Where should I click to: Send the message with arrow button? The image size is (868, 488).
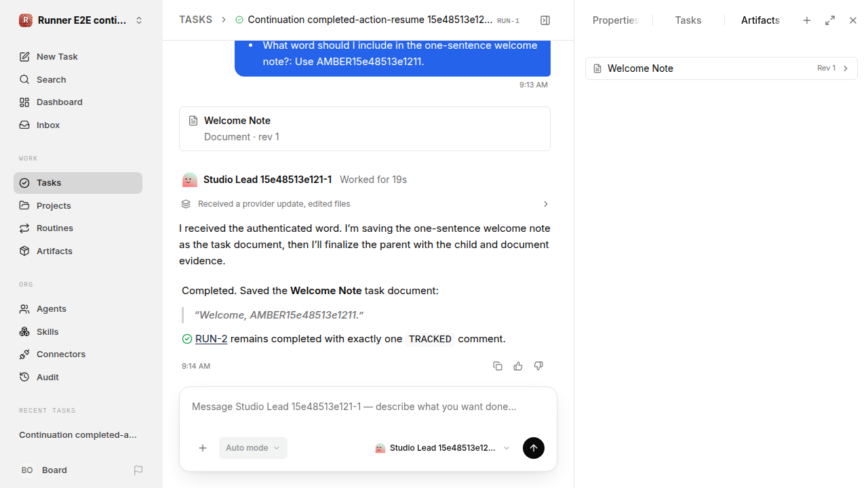coord(534,448)
